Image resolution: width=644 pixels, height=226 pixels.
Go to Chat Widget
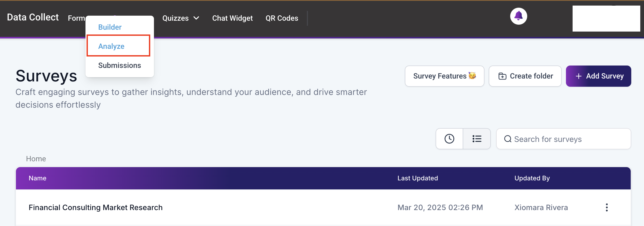(x=233, y=18)
